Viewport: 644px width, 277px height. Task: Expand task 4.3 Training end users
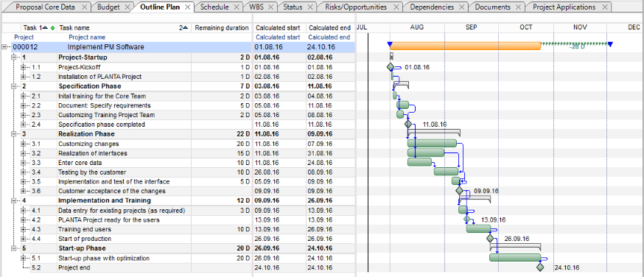coord(24,229)
